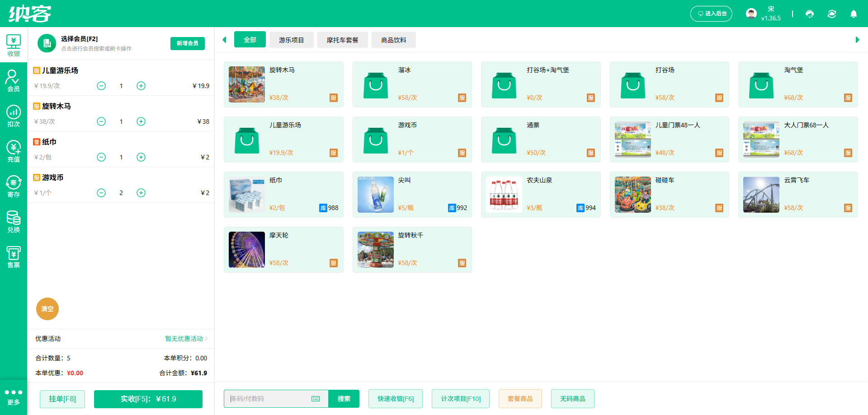The height and width of the screenshot is (415, 868).
Task: Click the 进入后台 button
Action: (x=711, y=14)
